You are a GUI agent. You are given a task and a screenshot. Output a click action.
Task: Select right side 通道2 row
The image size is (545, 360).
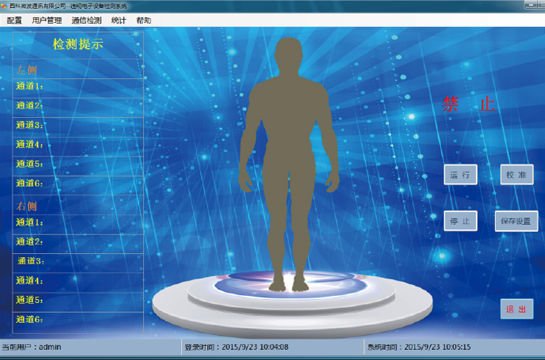pos(78,243)
